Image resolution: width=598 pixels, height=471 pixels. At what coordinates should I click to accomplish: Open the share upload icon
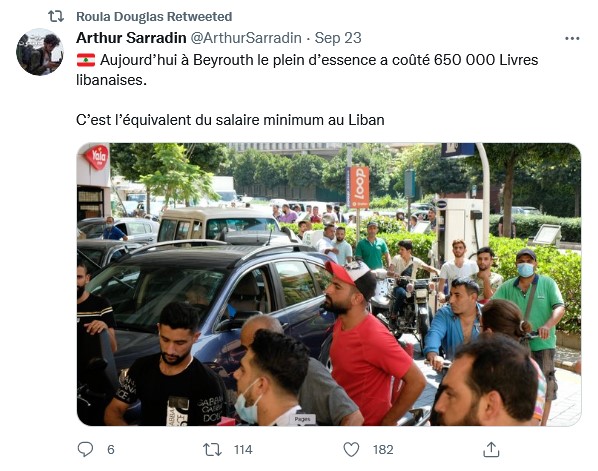(491, 449)
